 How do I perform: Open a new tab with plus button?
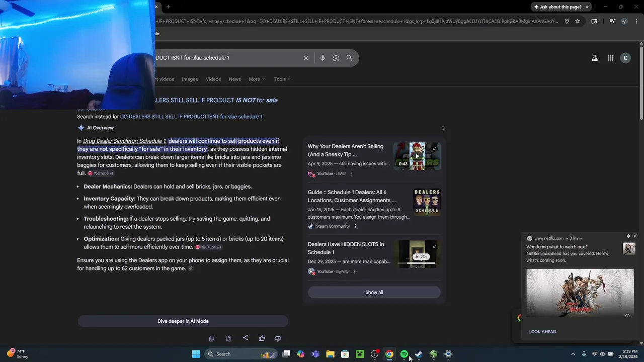(168, 7)
